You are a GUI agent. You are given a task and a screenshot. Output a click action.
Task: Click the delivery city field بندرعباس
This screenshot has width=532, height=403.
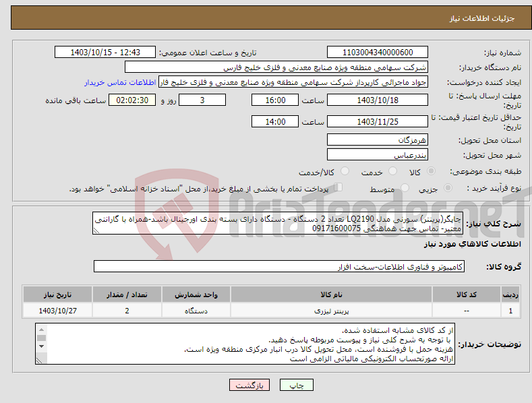pos(378,155)
